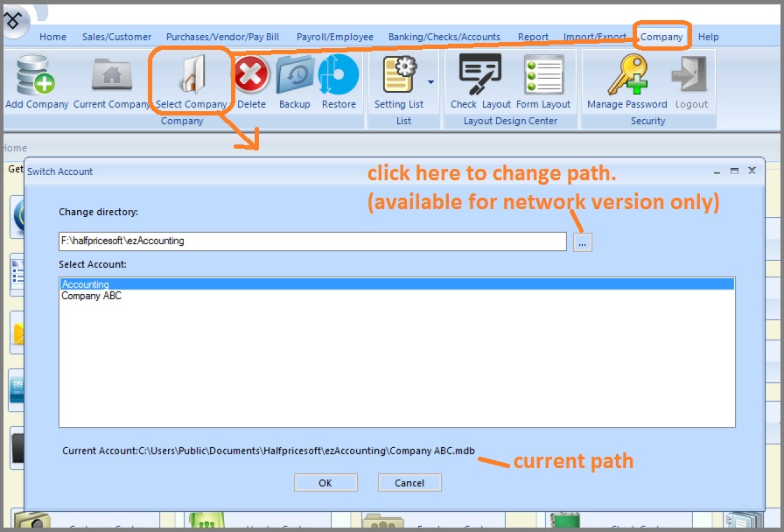Open the Sales/Customer menu tab
This screenshot has width=784, height=532.
(x=116, y=37)
